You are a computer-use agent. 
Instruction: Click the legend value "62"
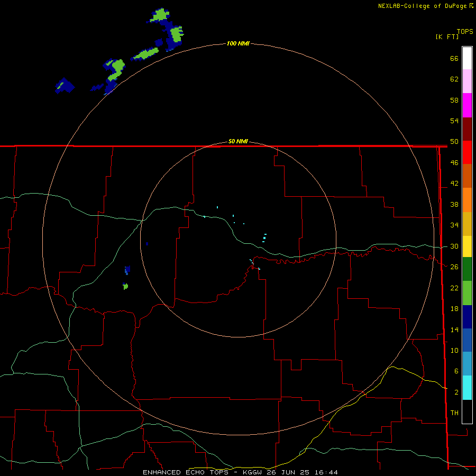pyautogui.click(x=454, y=79)
